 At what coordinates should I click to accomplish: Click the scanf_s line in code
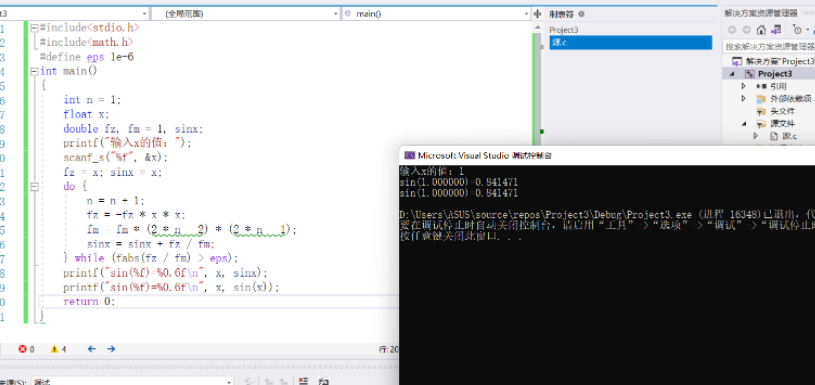(x=115, y=157)
